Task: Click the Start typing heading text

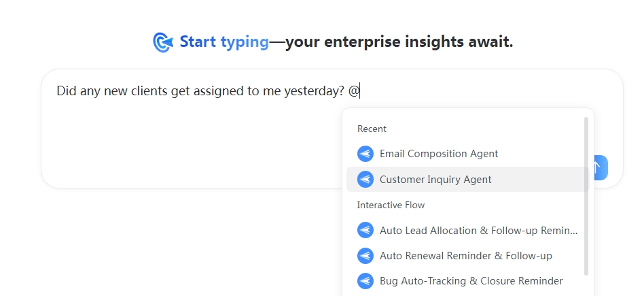Action: click(224, 42)
